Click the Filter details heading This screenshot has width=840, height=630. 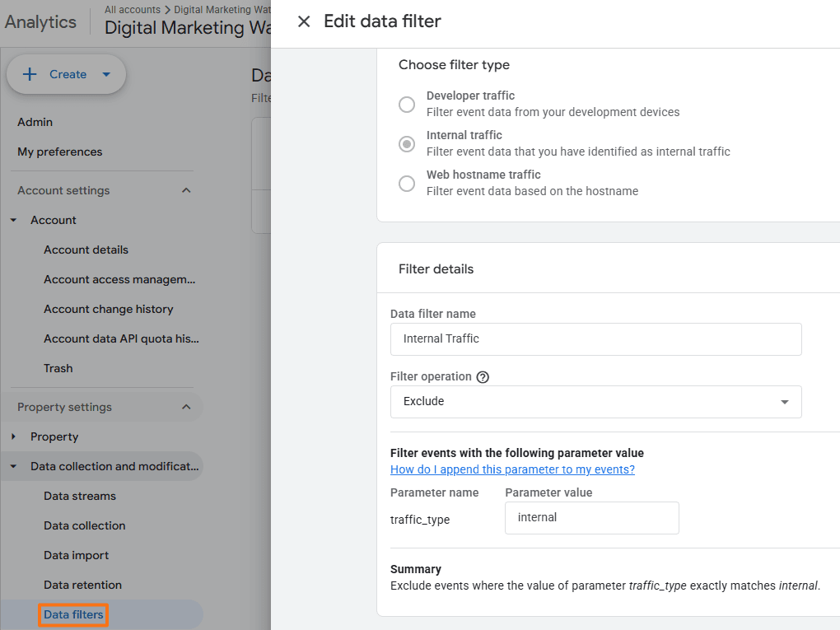tap(436, 269)
